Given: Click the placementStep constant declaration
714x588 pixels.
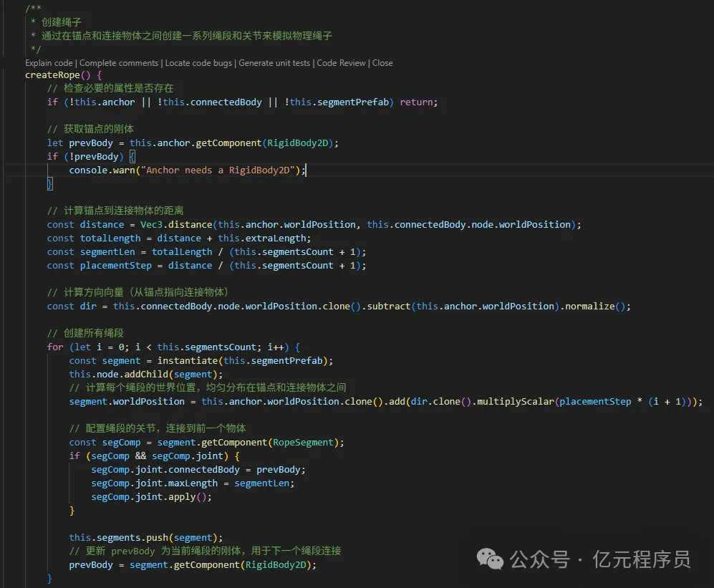Looking at the screenshot, I should click(116, 266).
